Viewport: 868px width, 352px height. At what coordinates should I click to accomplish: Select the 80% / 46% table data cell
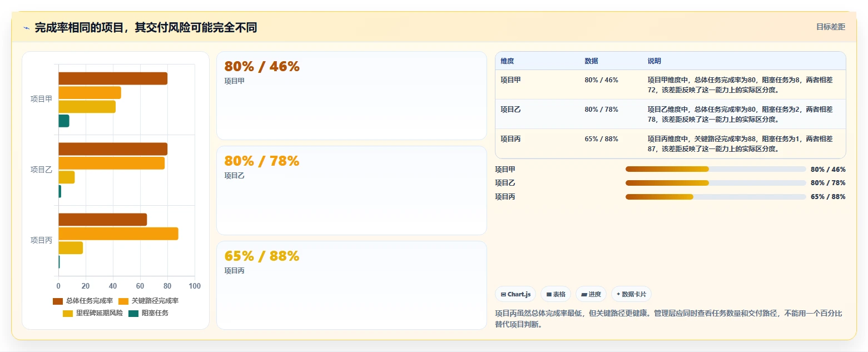(601, 80)
